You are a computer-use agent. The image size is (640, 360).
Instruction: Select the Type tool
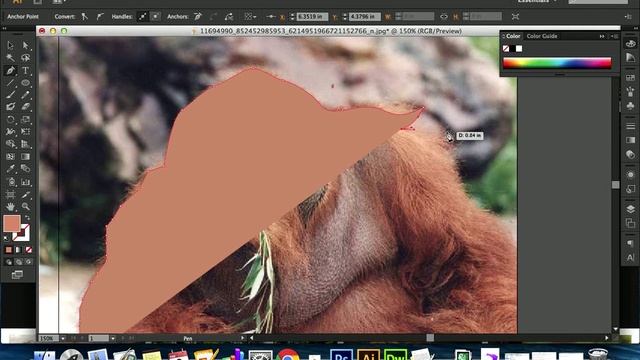(25, 70)
